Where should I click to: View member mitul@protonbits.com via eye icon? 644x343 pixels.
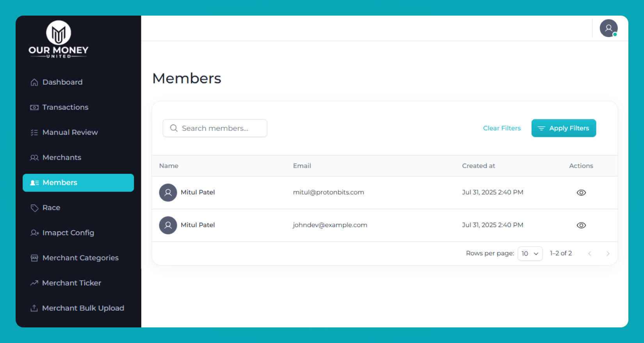tap(581, 193)
